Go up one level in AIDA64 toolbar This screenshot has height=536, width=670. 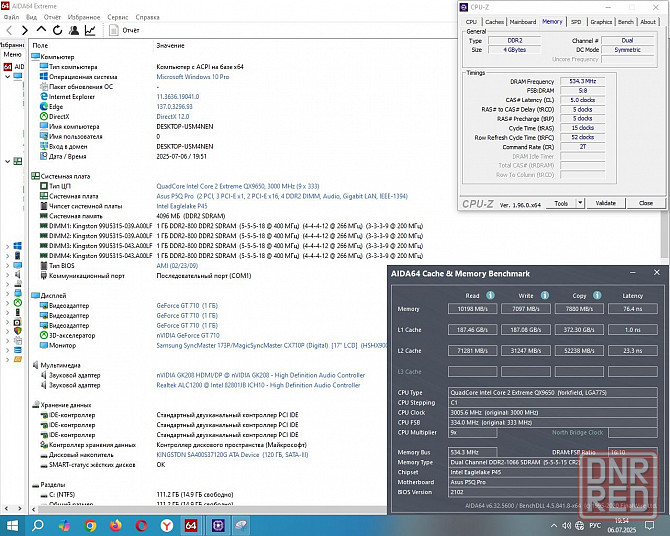click(x=41, y=29)
